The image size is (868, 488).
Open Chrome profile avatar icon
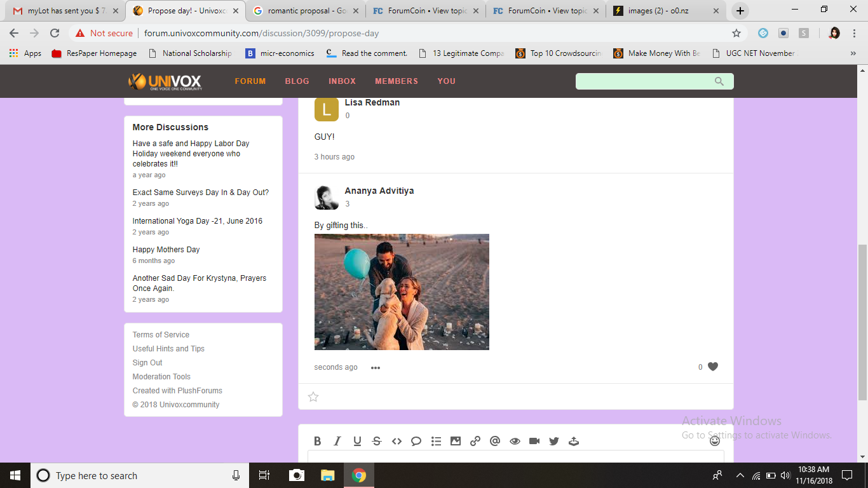click(835, 33)
